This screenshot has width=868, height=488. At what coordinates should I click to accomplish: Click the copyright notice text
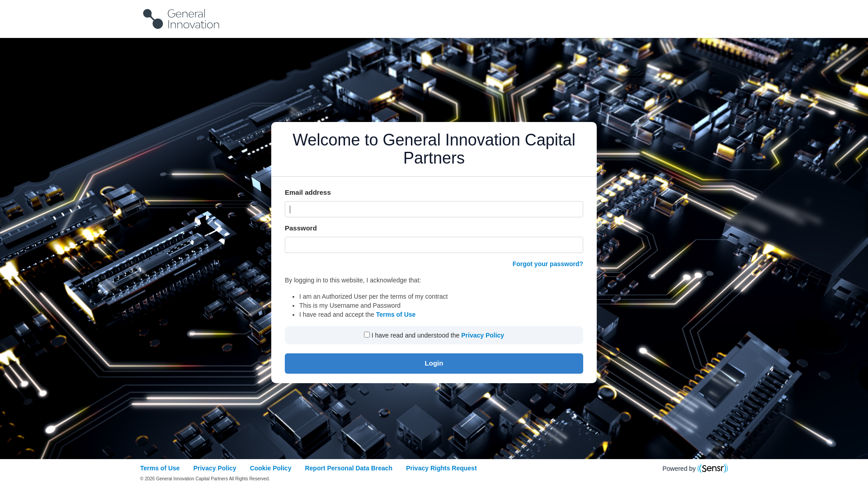click(x=205, y=479)
